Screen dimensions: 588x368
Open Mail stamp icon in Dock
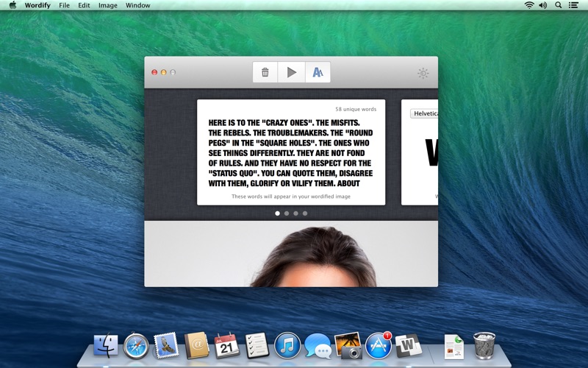coord(166,344)
